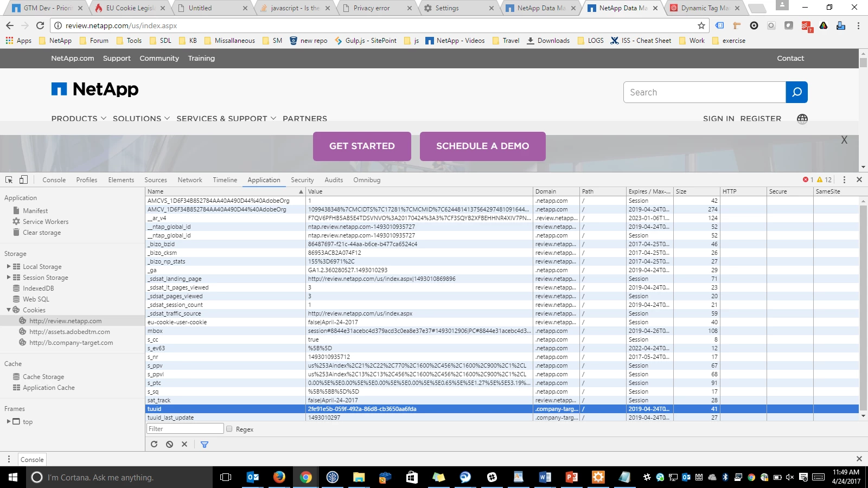Switch to the Console tab in DevTools
The height and width of the screenshot is (488, 868).
(x=54, y=180)
